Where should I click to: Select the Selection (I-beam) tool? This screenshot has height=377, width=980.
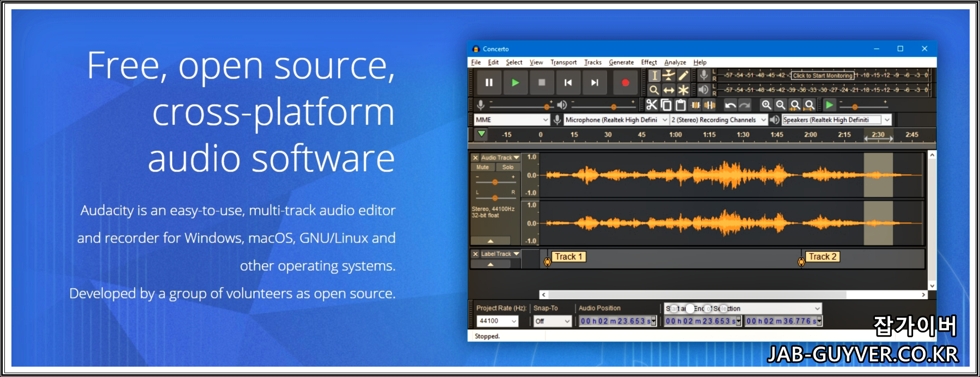pos(654,76)
